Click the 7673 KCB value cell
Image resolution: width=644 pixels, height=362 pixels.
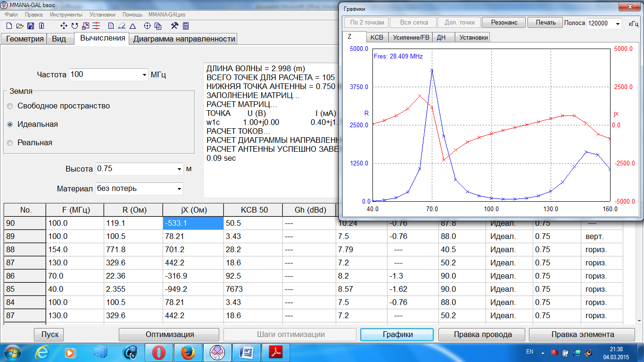(253, 289)
